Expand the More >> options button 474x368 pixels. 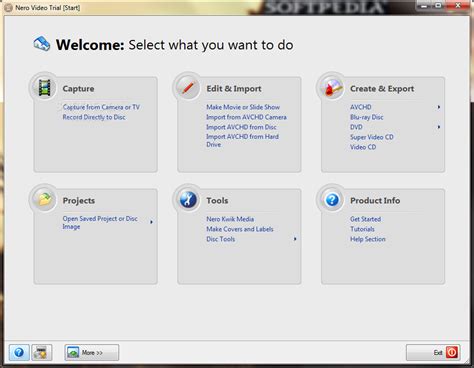(92, 352)
